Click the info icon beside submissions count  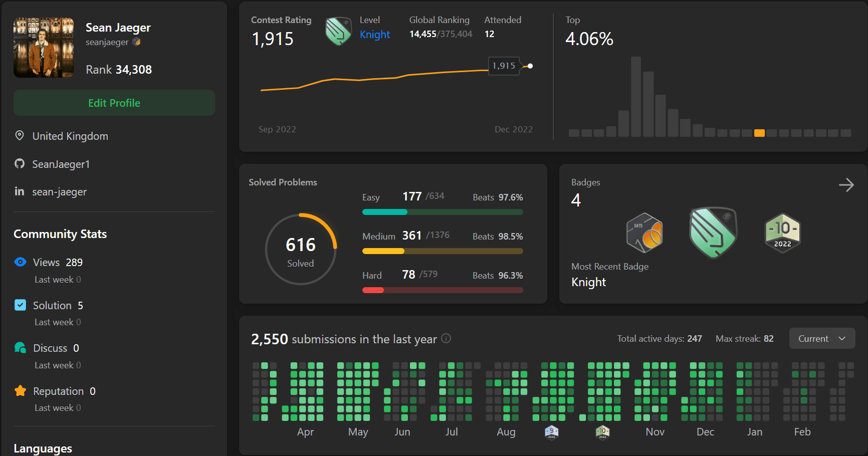[x=446, y=339]
